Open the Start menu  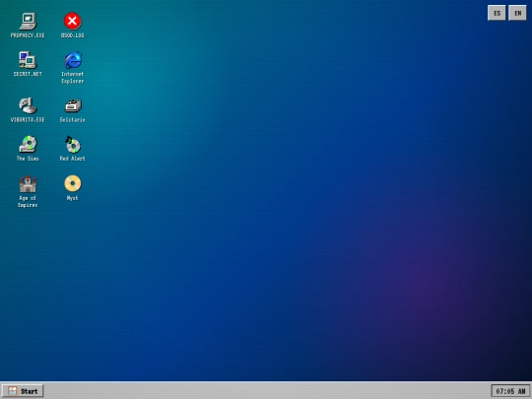23,391
